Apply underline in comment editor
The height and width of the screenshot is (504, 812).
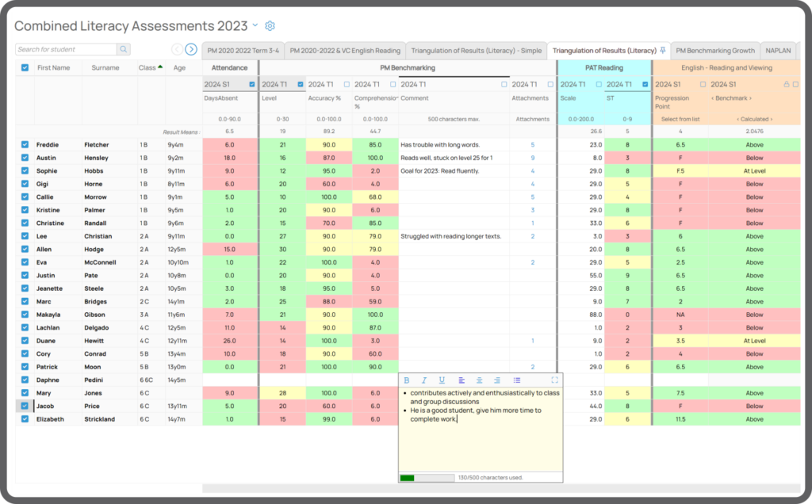pos(442,380)
